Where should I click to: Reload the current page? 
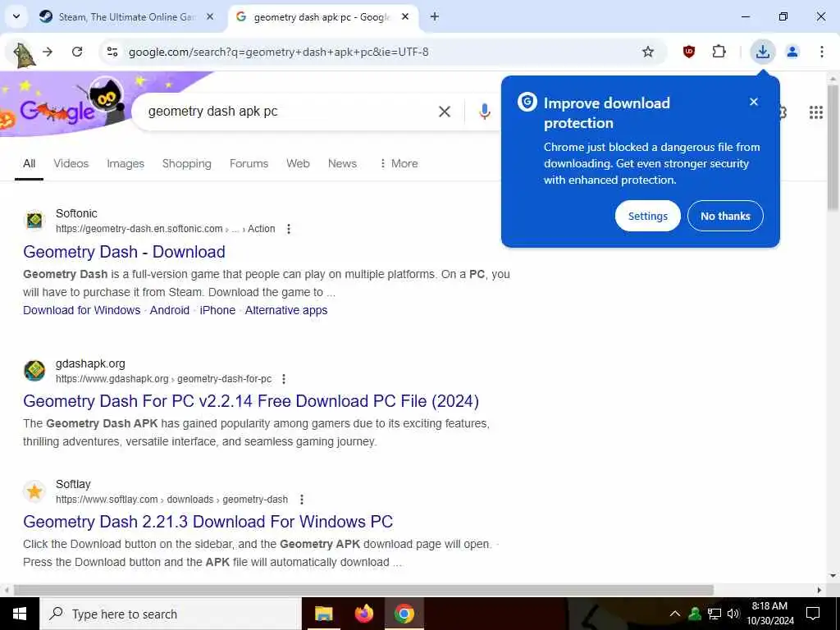click(77, 52)
